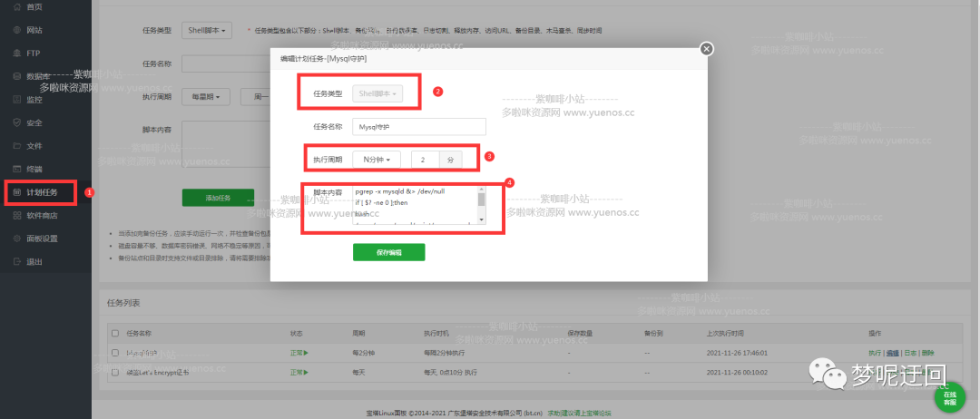This screenshot has height=419, width=980.
Task: Check the select-all checkbox in task list header
Action: click(x=114, y=334)
